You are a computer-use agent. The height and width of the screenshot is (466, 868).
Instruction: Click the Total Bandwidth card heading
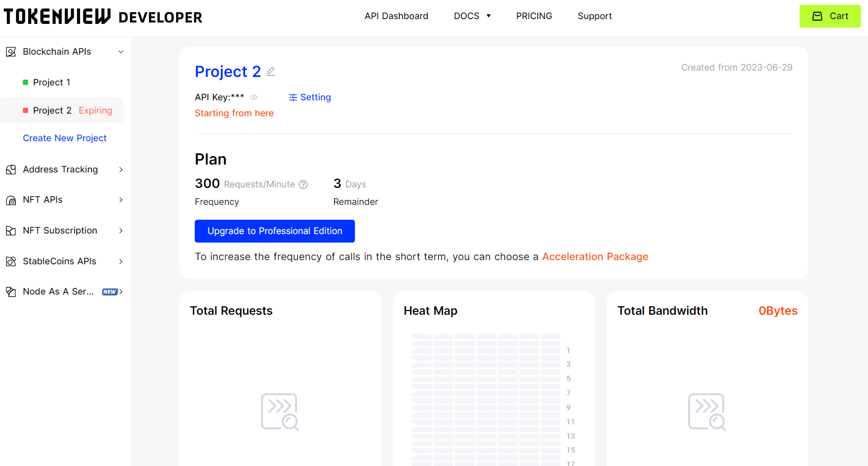(663, 310)
